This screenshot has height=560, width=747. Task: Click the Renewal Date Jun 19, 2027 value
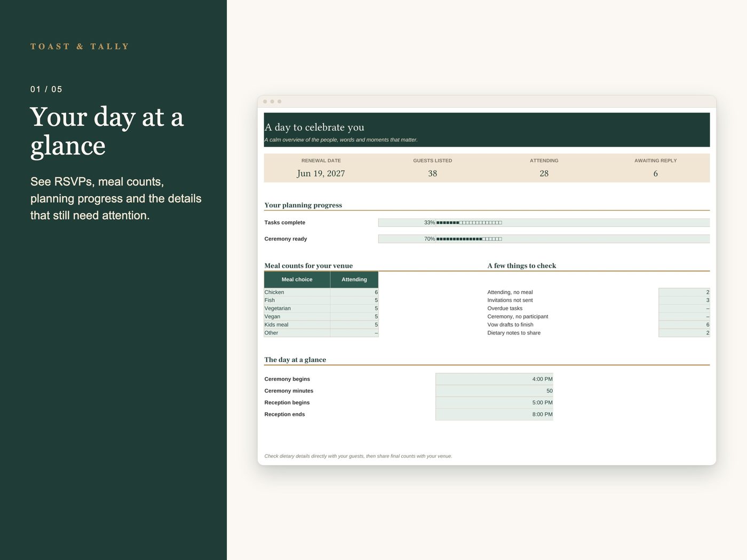pos(321,173)
